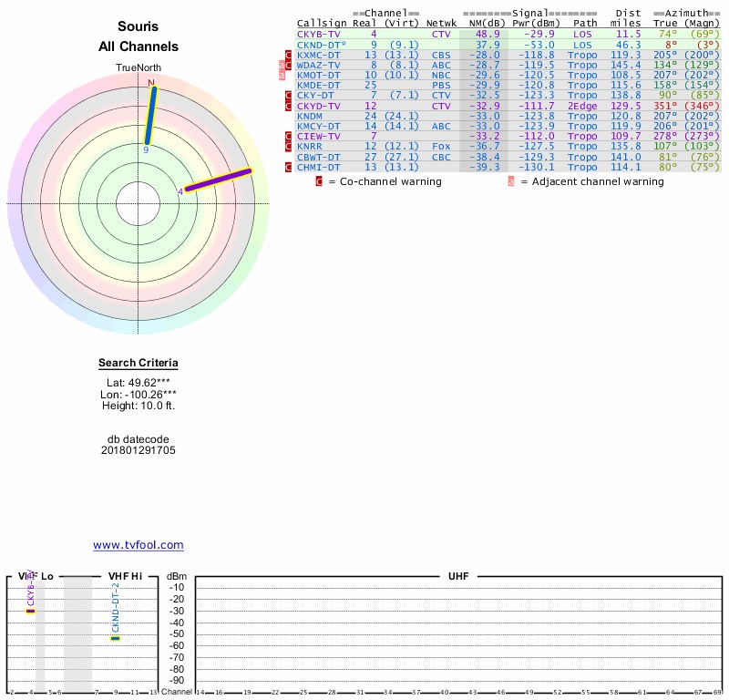Click the Callsign column header
729x700 pixels.
[322, 23]
